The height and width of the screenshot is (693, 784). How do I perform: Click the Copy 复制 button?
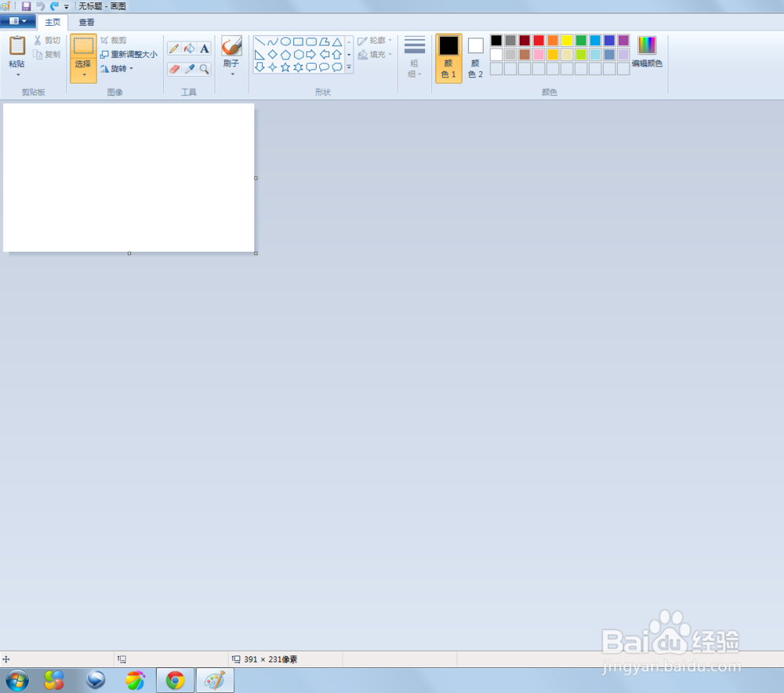48,55
